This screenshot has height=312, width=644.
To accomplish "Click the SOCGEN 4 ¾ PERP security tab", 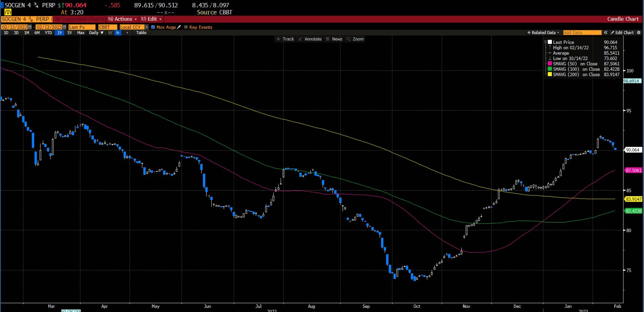I will (x=26, y=19).
